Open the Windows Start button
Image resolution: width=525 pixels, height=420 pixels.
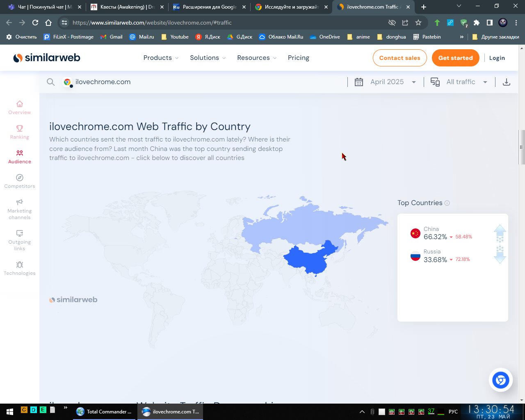click(9, 411)
